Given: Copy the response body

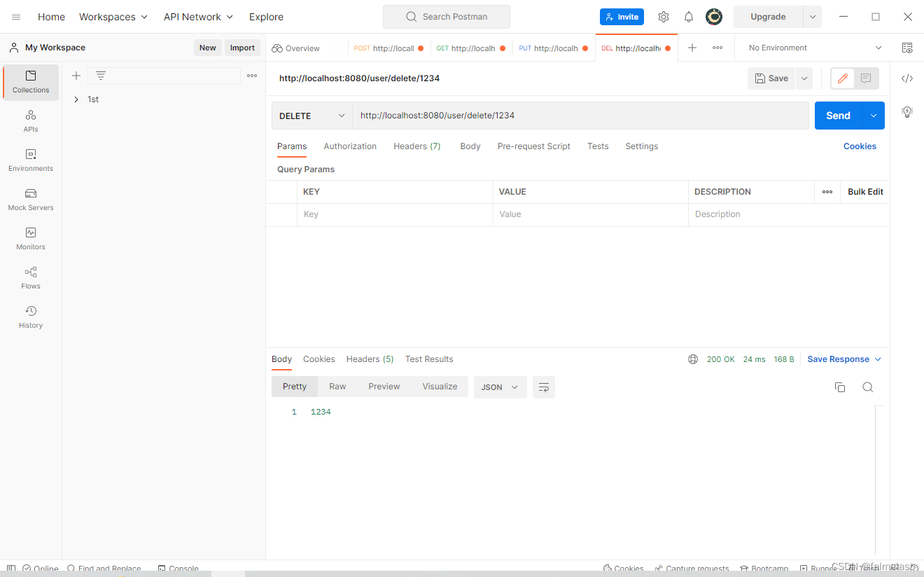Looking at the screenshot, I should click(839, 387).
